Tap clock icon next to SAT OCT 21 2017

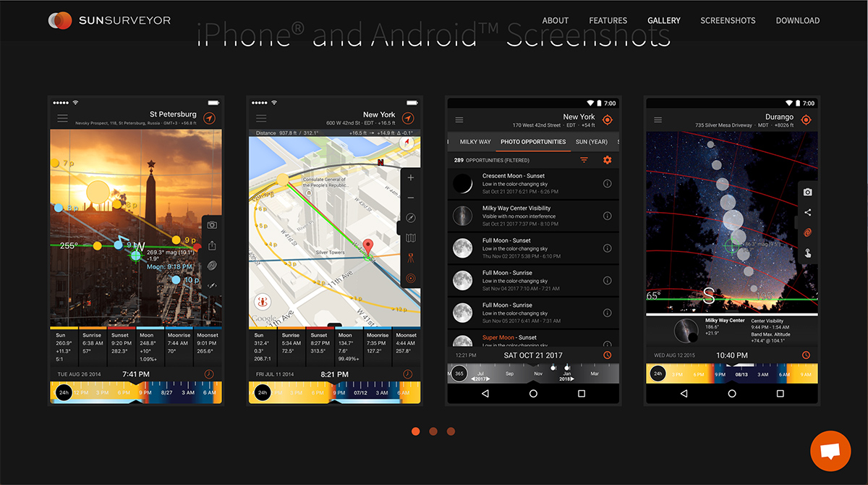pos(608,355)
